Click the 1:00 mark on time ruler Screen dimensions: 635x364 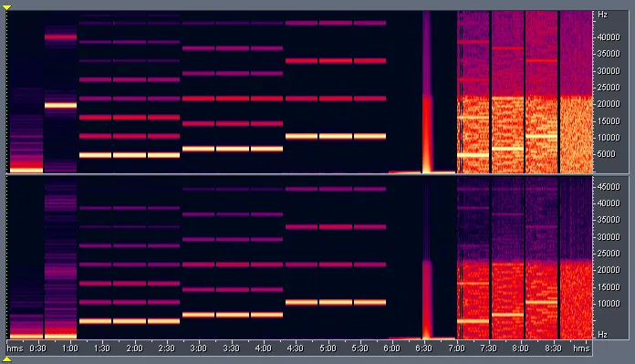(69, 348)
